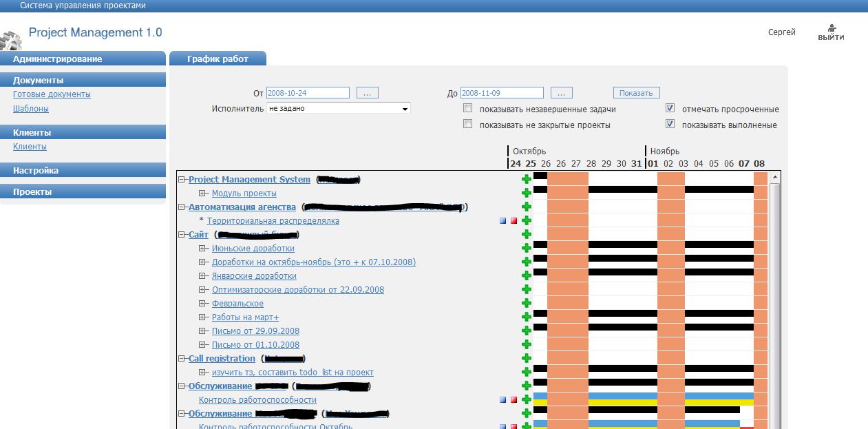Collapse the Сайт project node
Image resolution: width=868 pixels, height=429 pixels.
tap(183, 235)
